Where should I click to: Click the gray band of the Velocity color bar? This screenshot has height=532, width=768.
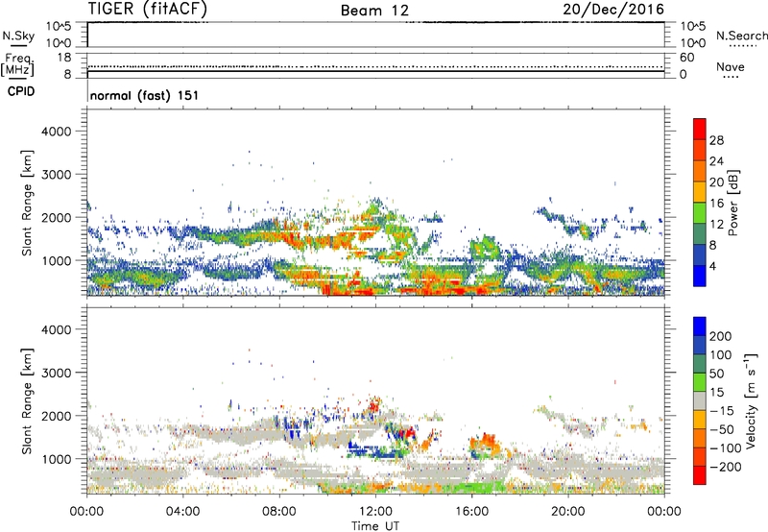tap(700, 400)
